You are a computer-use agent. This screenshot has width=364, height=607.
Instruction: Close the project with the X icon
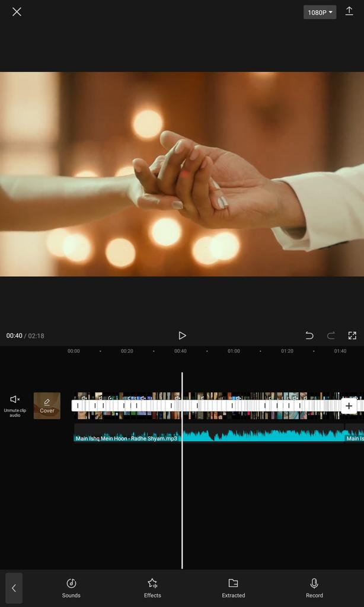pyautogui.click(x=17, y=12)
